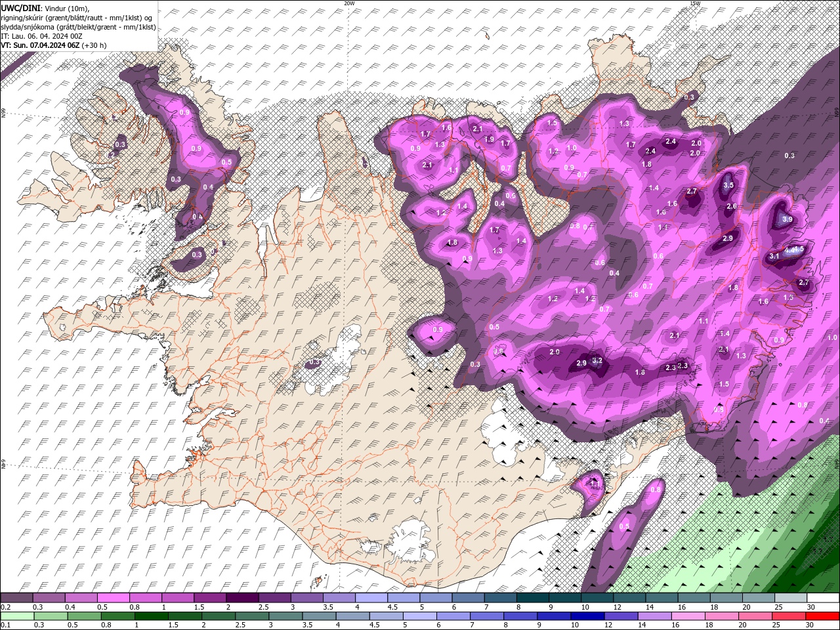
Task: Click the "12" label under the upper legend bar
Action: (618, 607)
